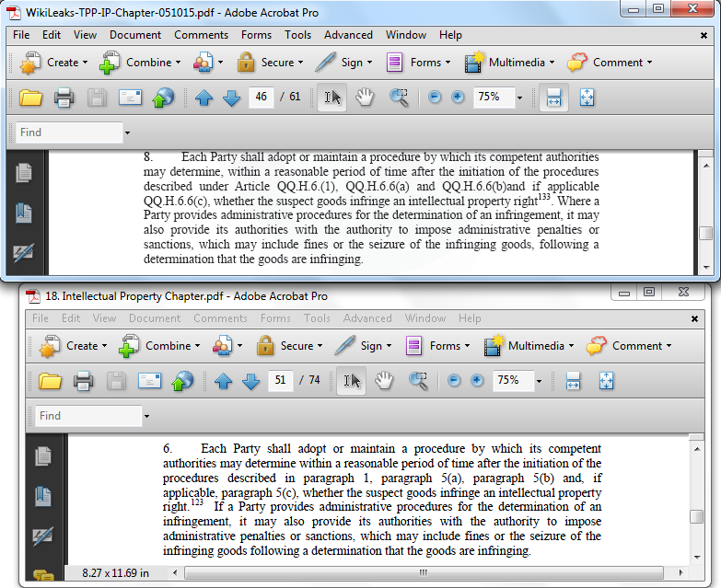Viewport: 721px width, 588px height.
Task: Click Upload globe icon in WikiLeaks window
Action: tap(163, 98)
